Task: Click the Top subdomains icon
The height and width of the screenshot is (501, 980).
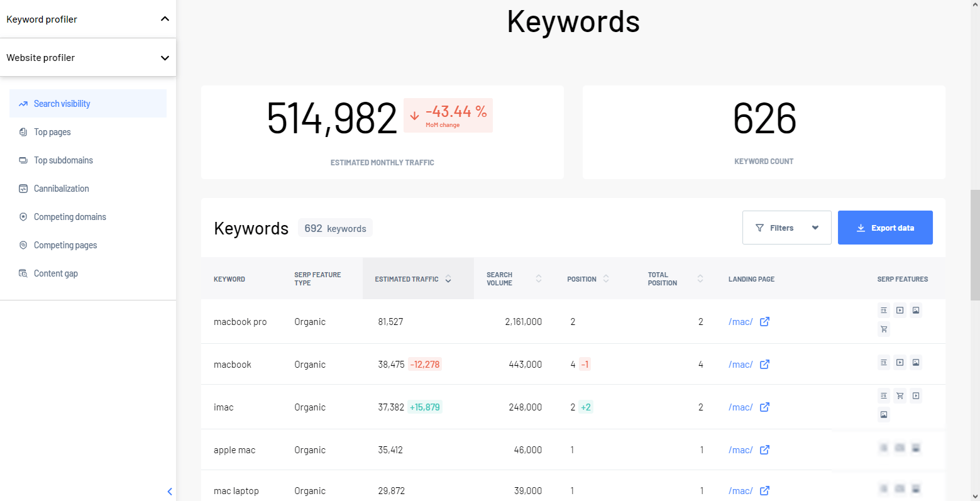Action: tap(23, 160)
